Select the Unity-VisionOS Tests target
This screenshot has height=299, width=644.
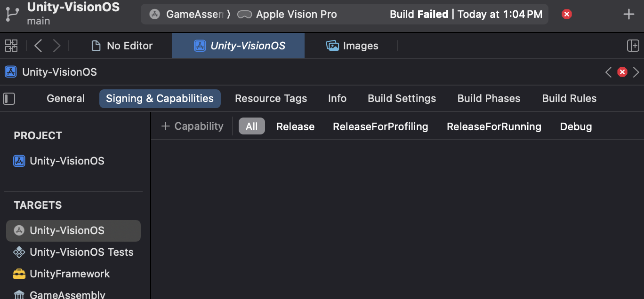(x=81, y=252)
